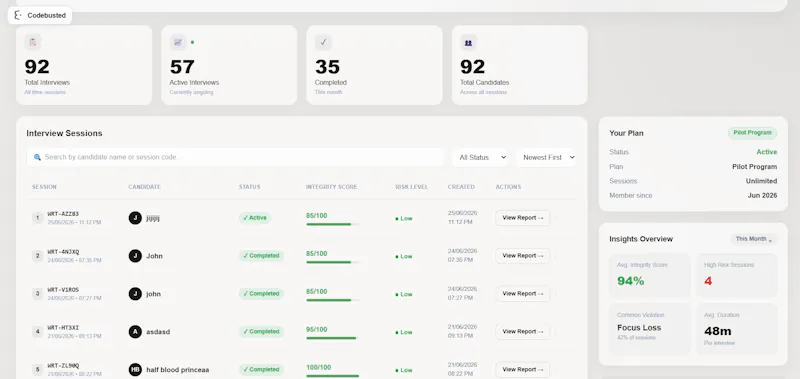View Report for session WRT-V1RO5
Viewport: 800px width, 379px height.
pyautogui.click(x=522, y=294)
